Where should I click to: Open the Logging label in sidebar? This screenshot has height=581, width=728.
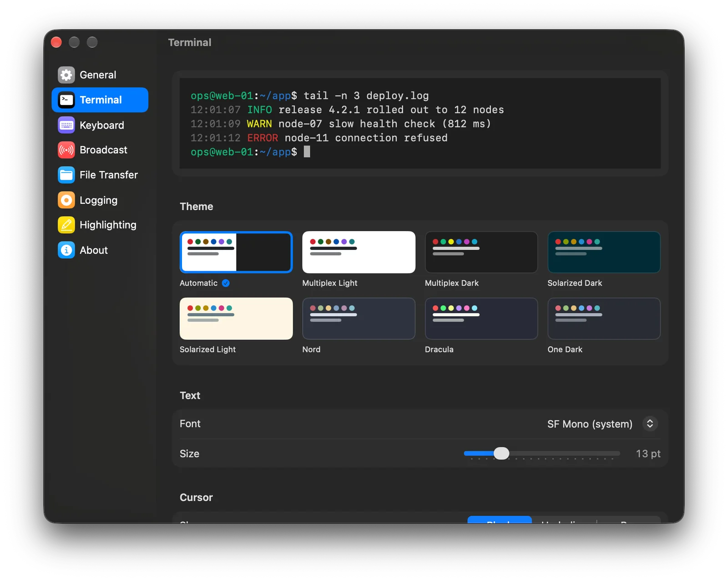point(98,200)
